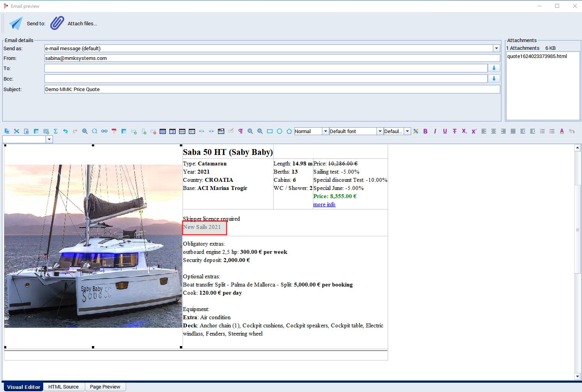Image resolution: width=582 pixels, height=392 pixels.
Task: Click the catamaran photo in editor
Action: [x=93, y=246]
